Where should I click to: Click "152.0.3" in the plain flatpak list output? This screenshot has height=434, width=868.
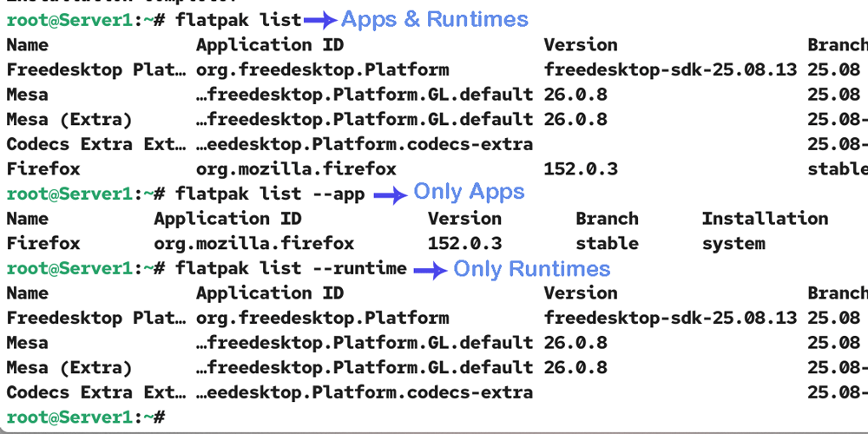(x=581, y=169)
